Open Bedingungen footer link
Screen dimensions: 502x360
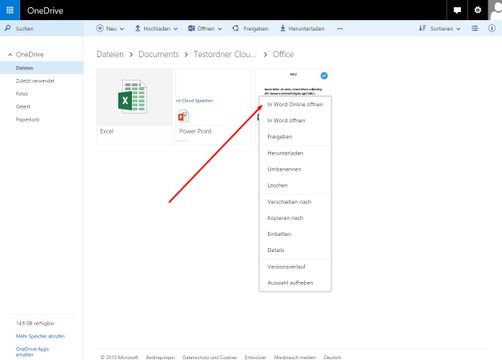tap(160, 357)
